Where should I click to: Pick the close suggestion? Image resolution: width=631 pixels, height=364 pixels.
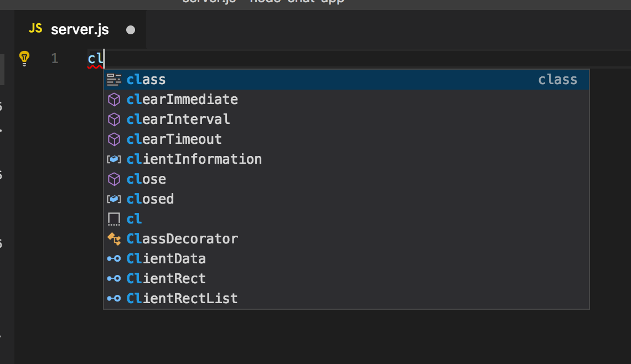(x=346, y=179)
